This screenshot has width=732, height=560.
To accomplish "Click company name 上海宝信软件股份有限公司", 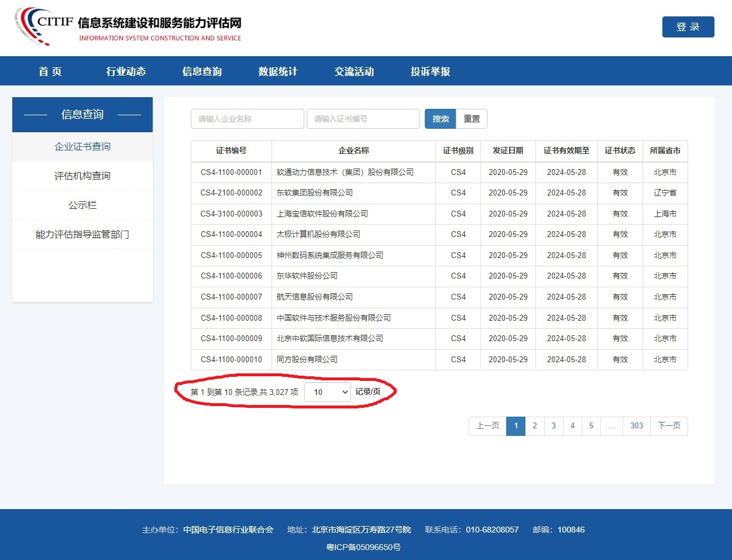I will [x=322, y=214].
